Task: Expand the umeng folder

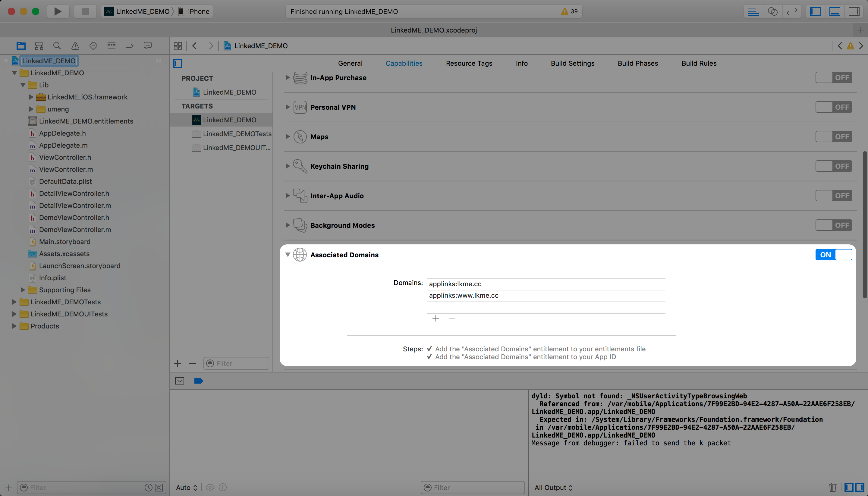Action: [31, 109]
